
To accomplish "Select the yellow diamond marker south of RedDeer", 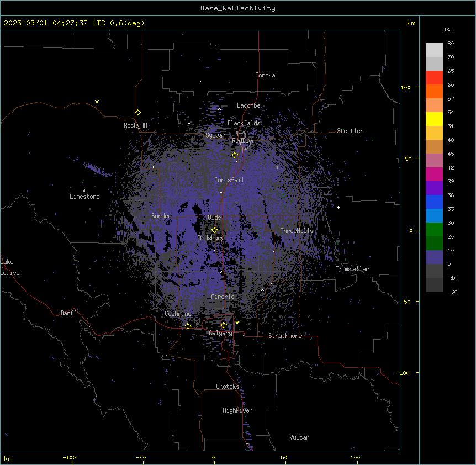I will click(235, 155).
